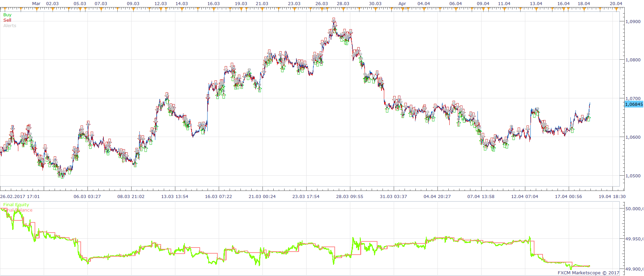Click the 1,0900 price axis label
This screenshot has height=276, width=644.
tap(633, 21)
